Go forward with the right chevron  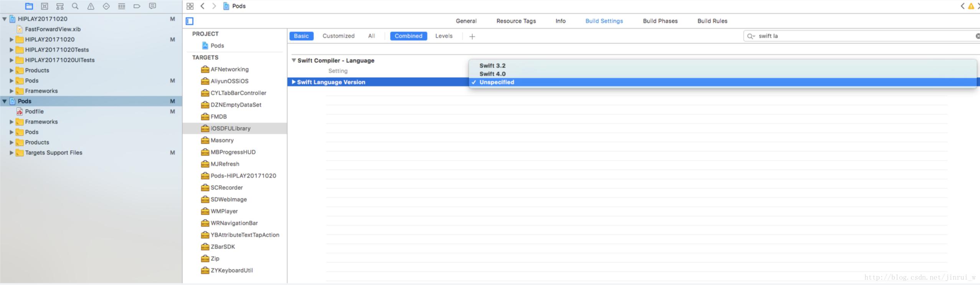click(x=214, y=6)
